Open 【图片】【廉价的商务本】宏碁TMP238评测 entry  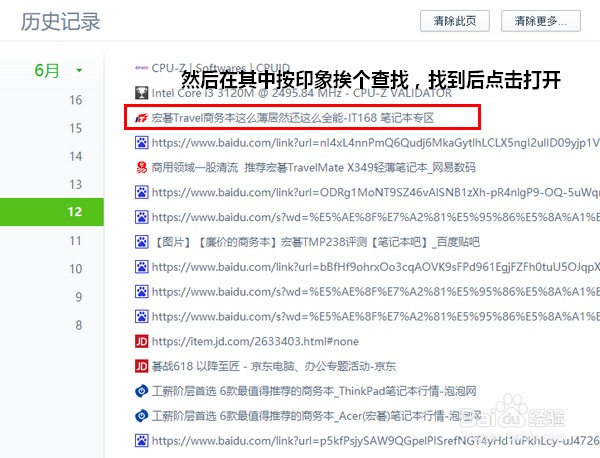315,242
